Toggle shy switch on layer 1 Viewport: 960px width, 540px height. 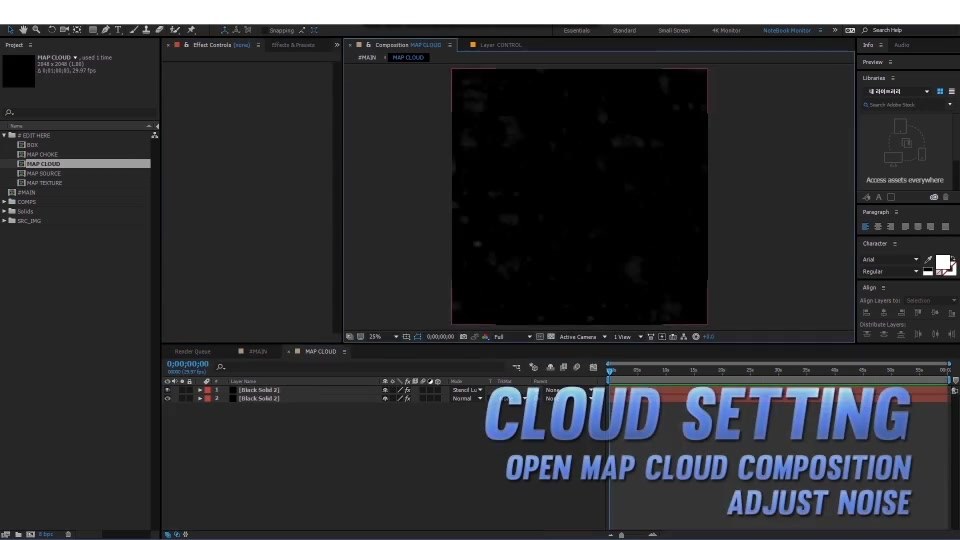tap(385, 390)
